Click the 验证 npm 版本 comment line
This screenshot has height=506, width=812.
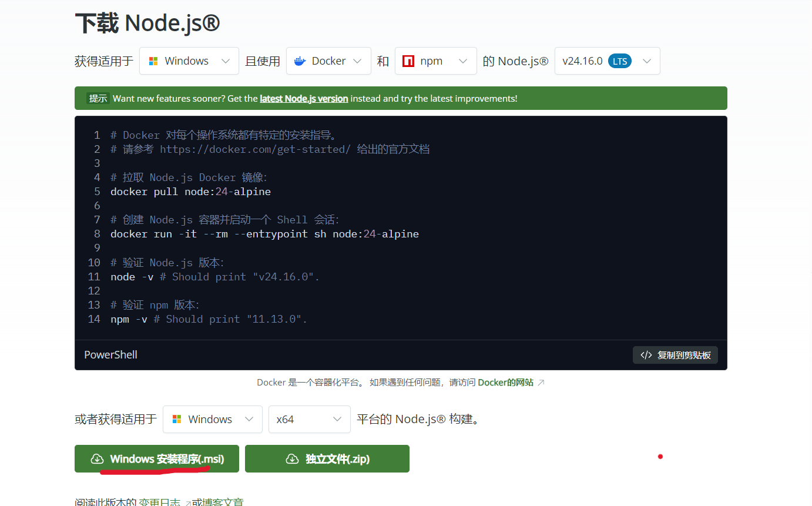click(x=155, y=305)
